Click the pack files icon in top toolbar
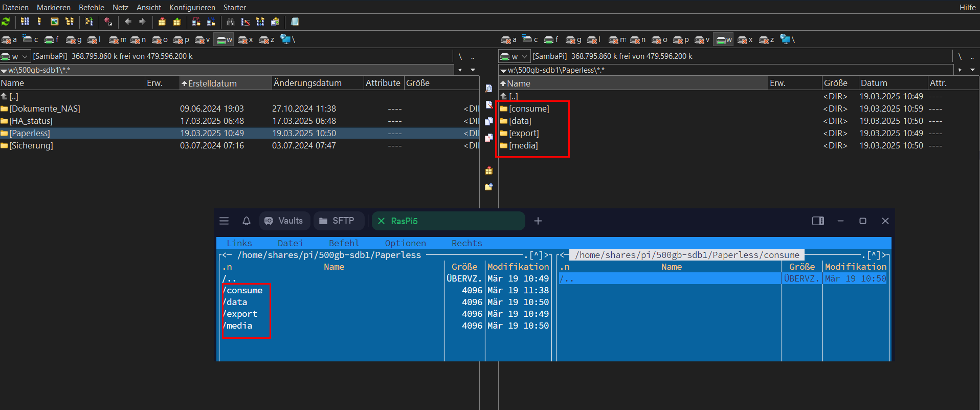980x410 pixels. coord(162,21)
